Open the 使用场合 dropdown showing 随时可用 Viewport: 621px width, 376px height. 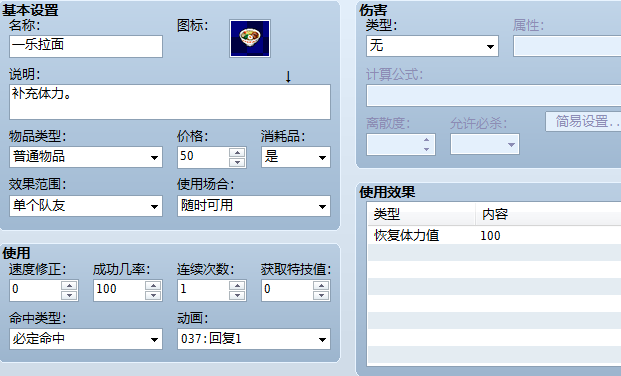click(x=254, y=206)
